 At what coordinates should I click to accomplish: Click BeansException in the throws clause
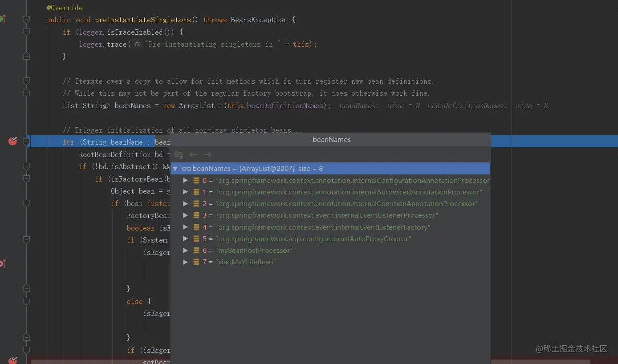(x=259, y=20)
